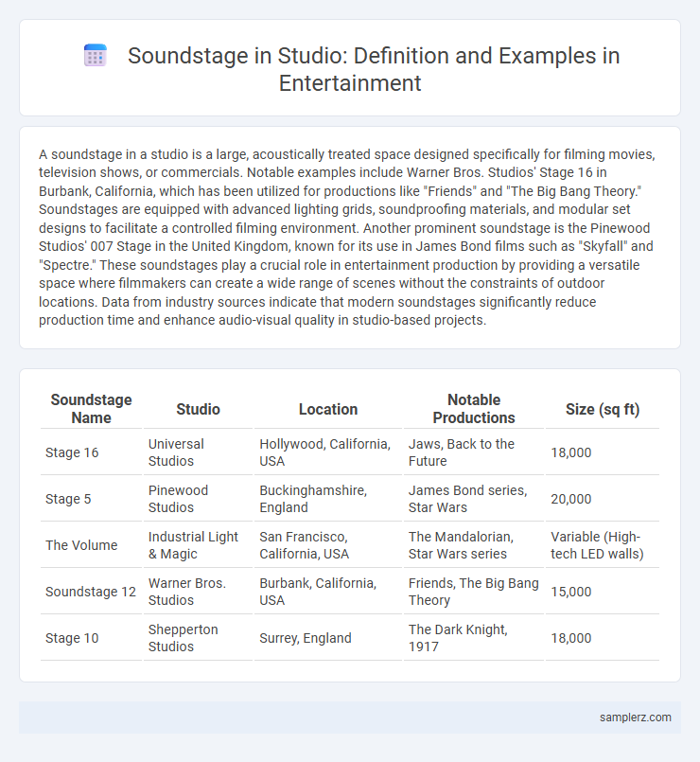Click the Warner Bros. Studios cell
Image resolution: width=700 pixels, height=762 pixels.
coord(199,592)
